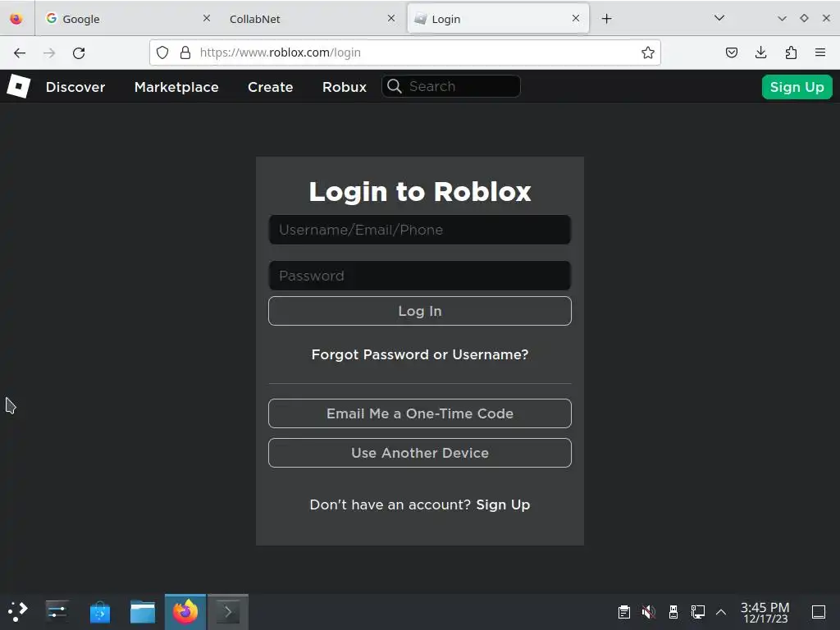Click the green Sign Up button
The width and height of the screenshot is (840, 630).
tap(797, 87)
